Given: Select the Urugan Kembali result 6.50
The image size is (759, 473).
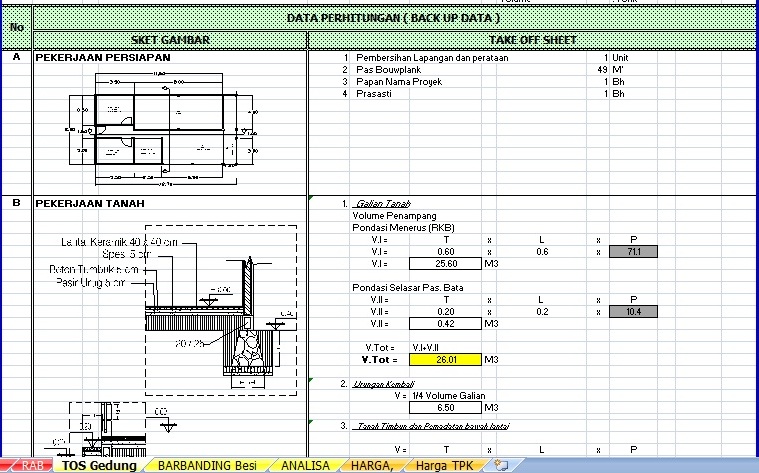Looking at the screenshot, I should pos(445,408).
